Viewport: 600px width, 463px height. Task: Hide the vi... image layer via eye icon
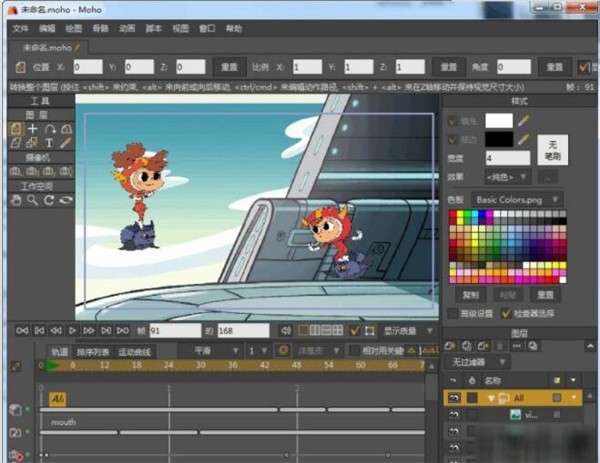tap(454, 415)
